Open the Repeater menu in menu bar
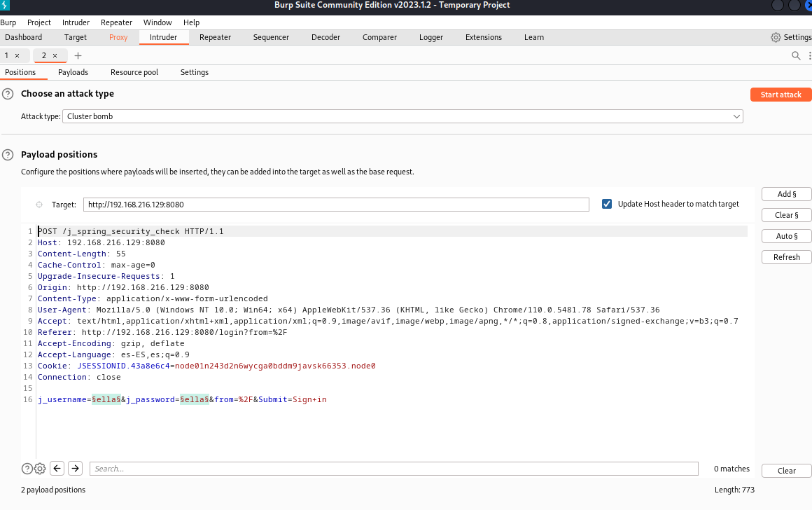The width and height of the screenshot is (812, 510). click(x=116, y=22)
